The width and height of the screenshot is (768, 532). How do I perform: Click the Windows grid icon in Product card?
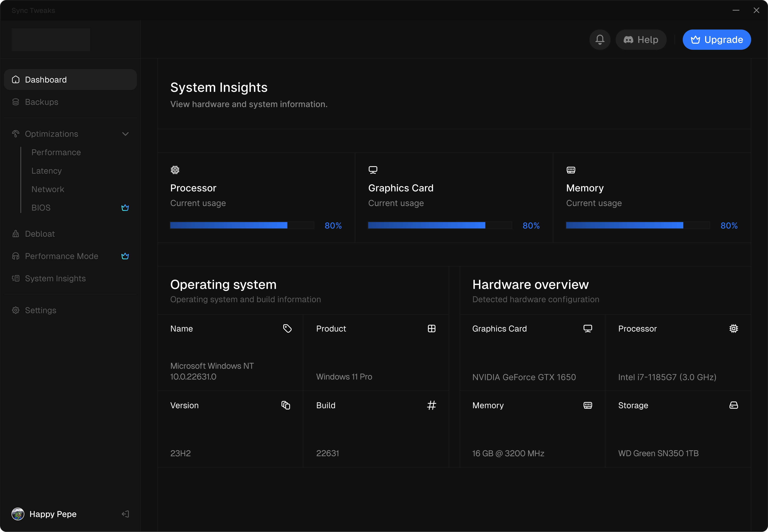(431, 329)
